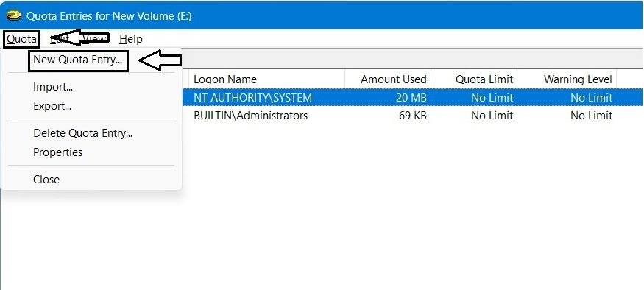Click Close in Quota menu
Viewport: 644px width, 290px height.
(x=46, y=180)
